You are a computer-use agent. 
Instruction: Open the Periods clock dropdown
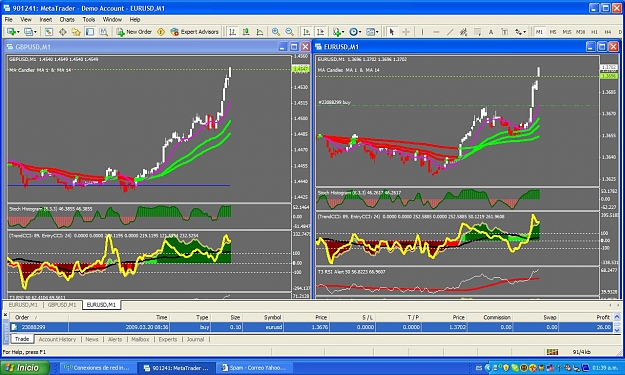pos(355,32)
